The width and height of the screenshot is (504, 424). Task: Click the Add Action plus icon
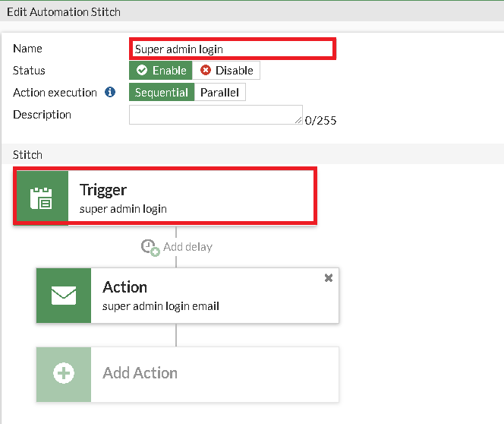click(63, 374)
